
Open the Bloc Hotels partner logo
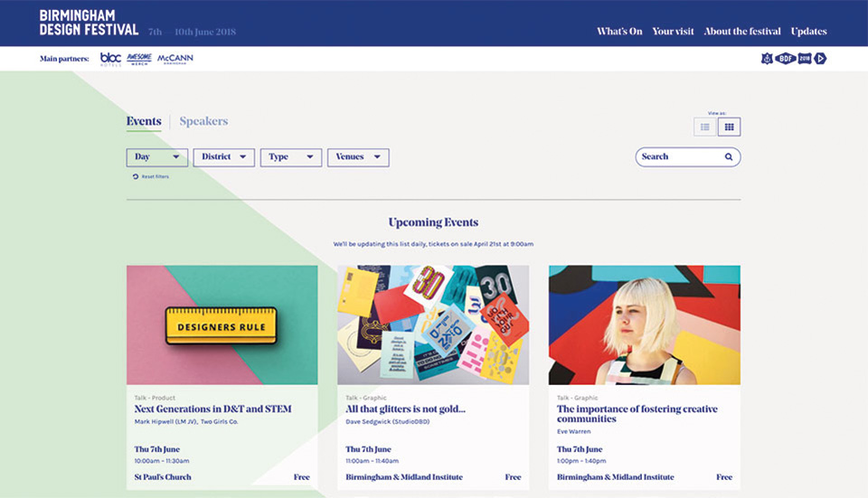click(x=110, y=59)
